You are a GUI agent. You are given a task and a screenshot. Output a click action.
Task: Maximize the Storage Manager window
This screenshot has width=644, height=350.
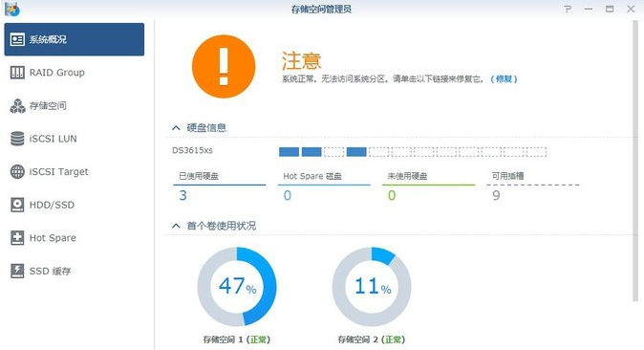610,9
